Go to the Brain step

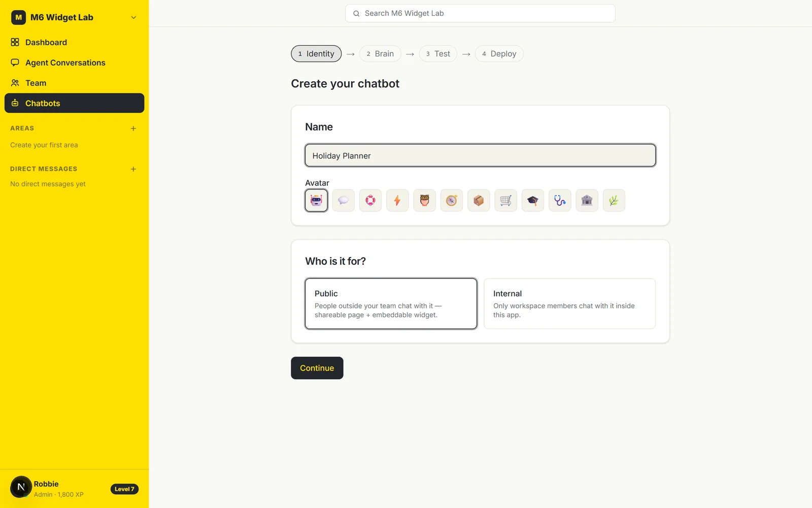pyautogui.click(x=380, y=54)
